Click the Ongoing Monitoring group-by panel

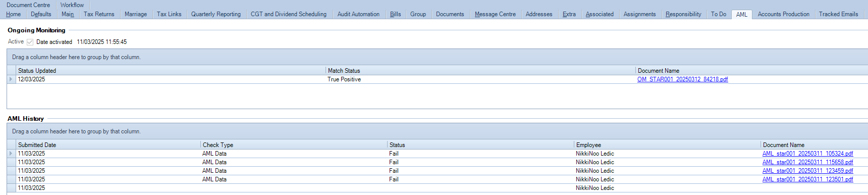click(438, 57)
